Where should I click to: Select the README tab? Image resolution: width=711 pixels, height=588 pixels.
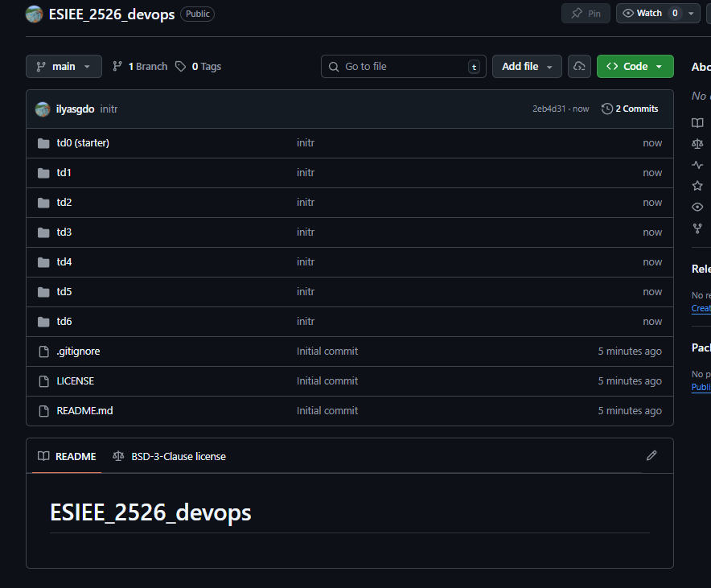68,456
